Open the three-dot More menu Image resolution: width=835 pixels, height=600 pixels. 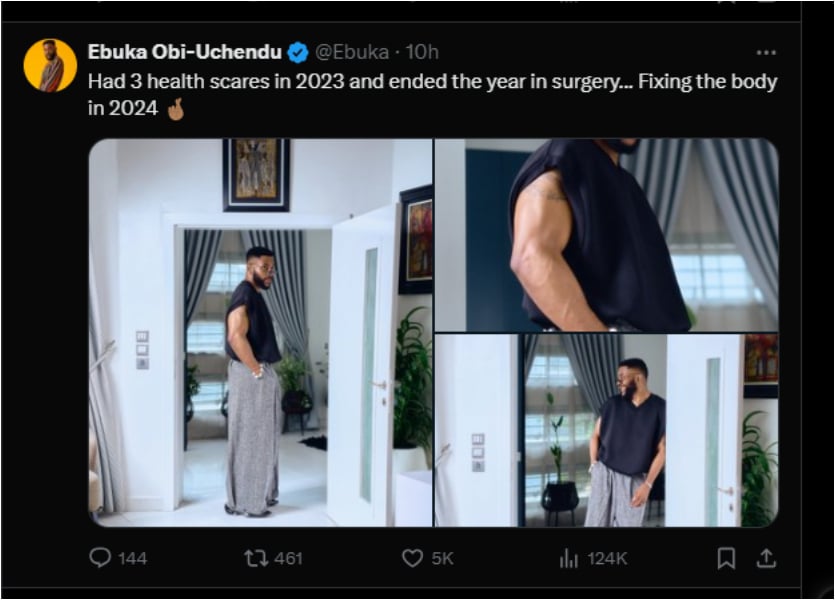point(766,53)
